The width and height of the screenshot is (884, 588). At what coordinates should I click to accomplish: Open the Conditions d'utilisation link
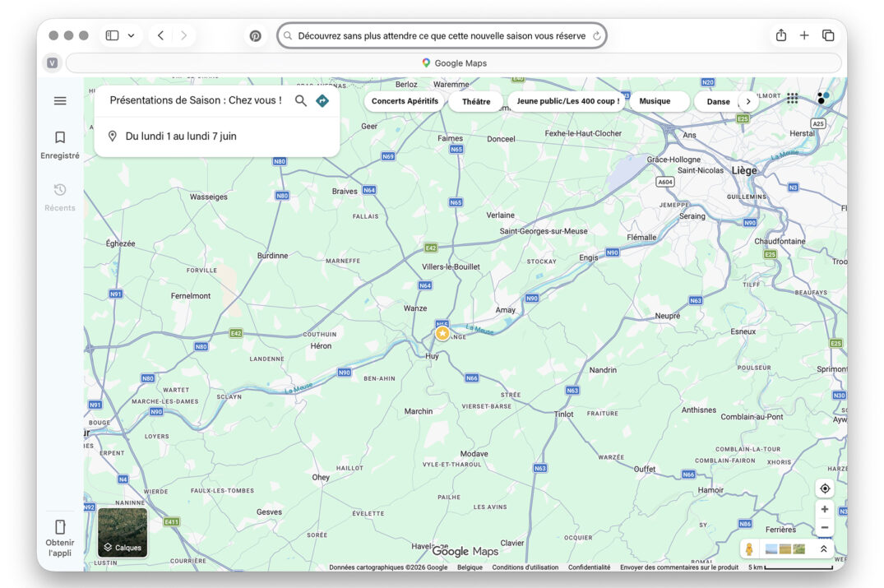pos(525,567)
